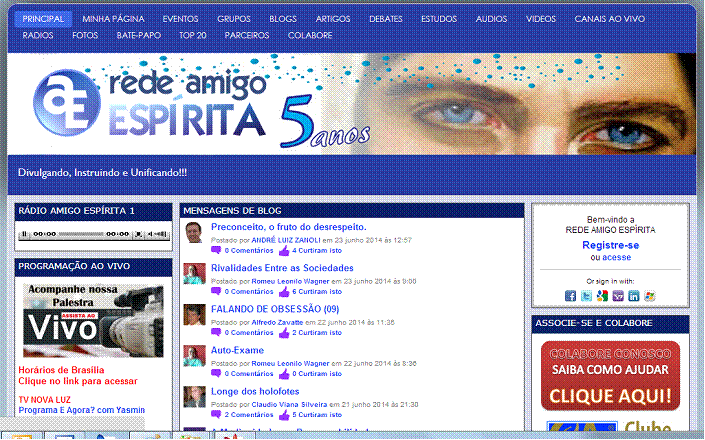Click the radio player stop/fullscreen button
705x440 pixels.
coord(138,234)
